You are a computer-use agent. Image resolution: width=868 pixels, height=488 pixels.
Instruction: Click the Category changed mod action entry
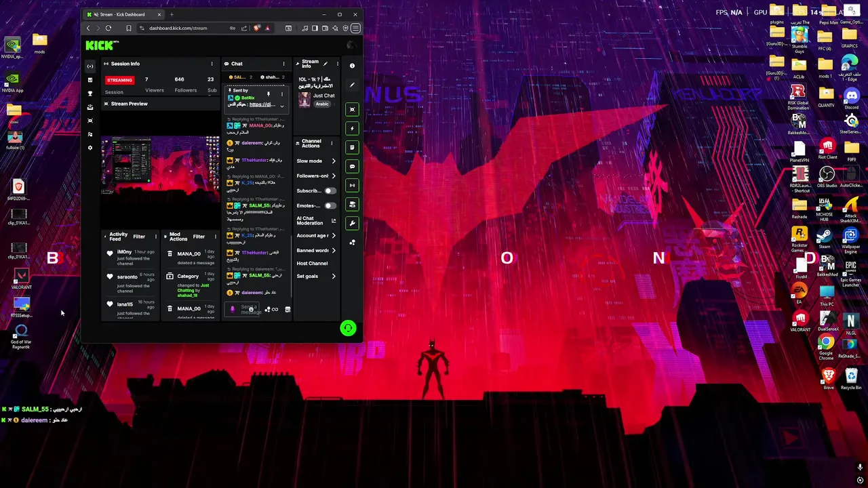tap(190, 285)
